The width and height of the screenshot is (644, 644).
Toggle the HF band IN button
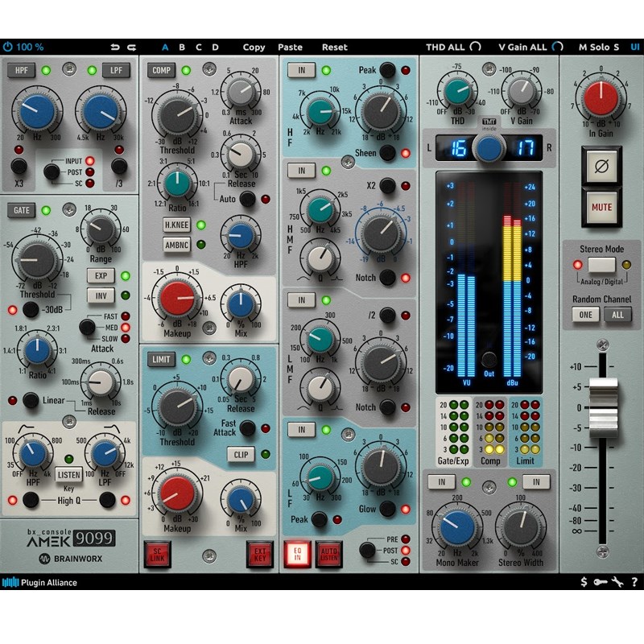coord(302,70)
